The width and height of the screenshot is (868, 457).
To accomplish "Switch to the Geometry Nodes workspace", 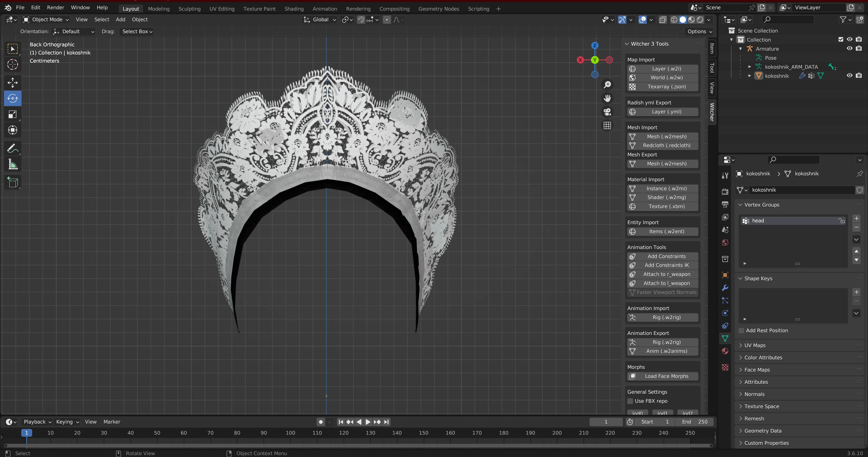I will (x=439, y=9).
